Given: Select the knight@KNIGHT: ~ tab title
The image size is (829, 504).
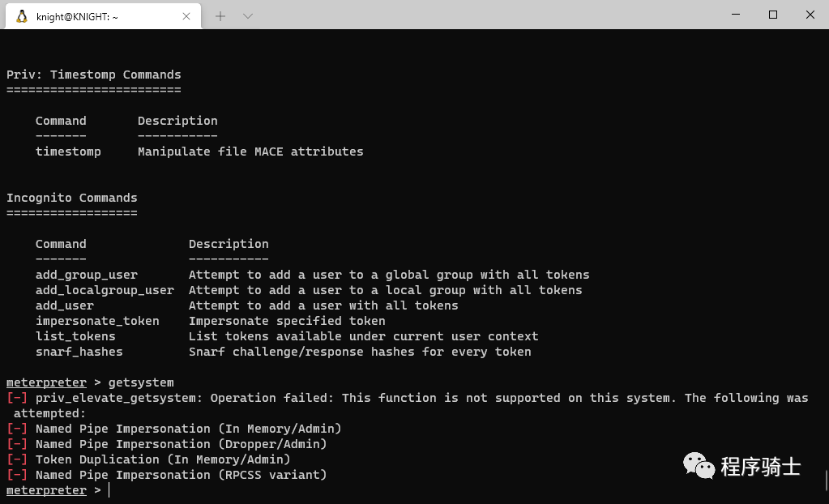Looking at the screenshot, I should 78,16.
